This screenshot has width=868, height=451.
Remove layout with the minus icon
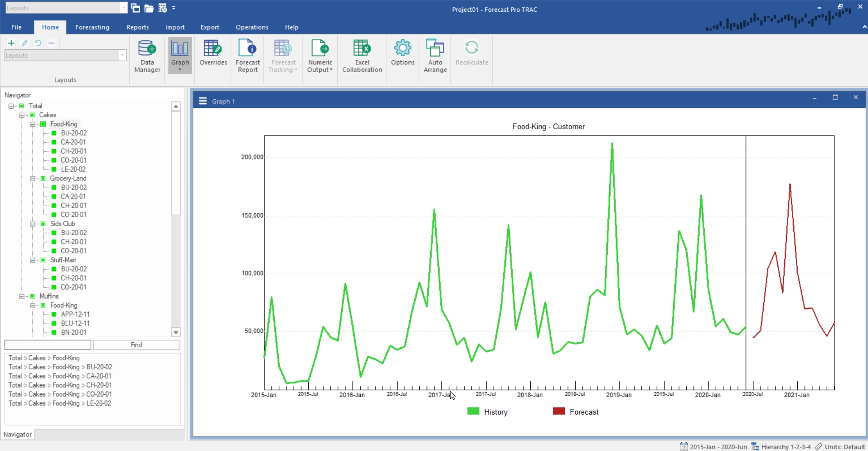pos(52,43)
